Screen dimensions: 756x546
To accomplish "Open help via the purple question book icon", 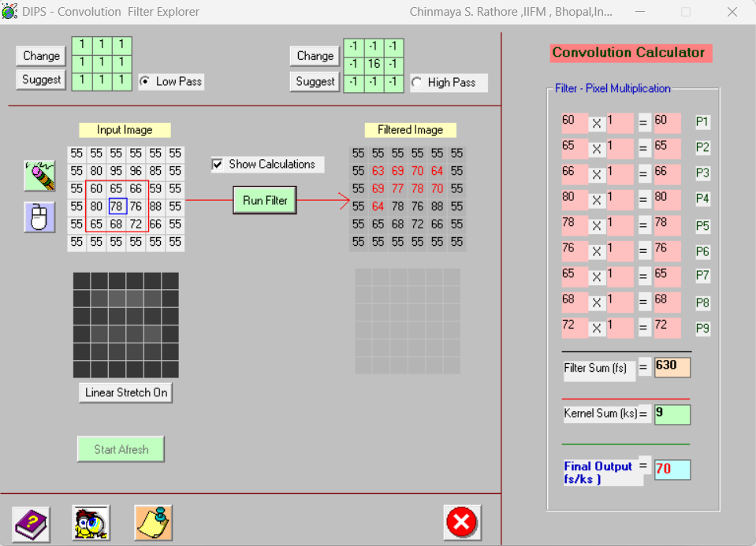I will coord(30,523).
